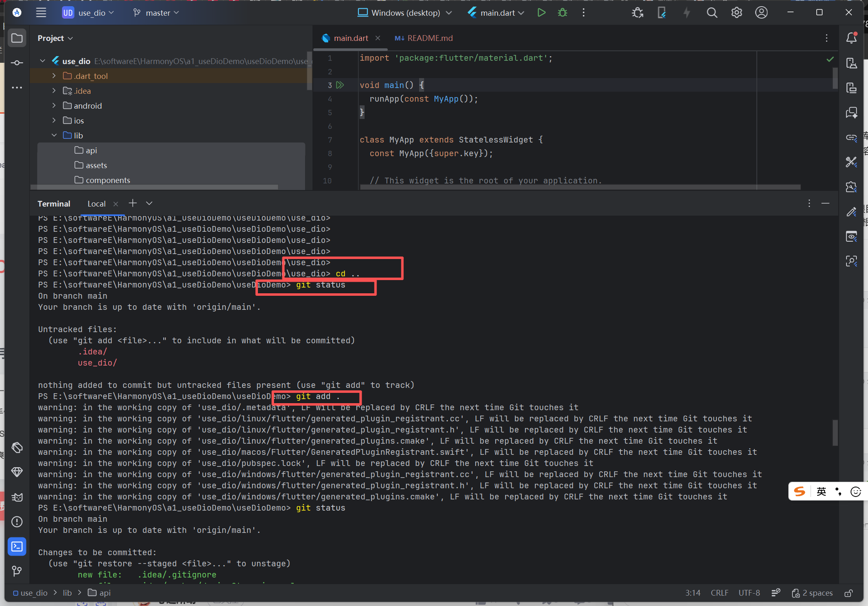The width and height of the screenshot is (868, 606).
Task: Run the main.dart configuration
Action: (x=541, y=13)
